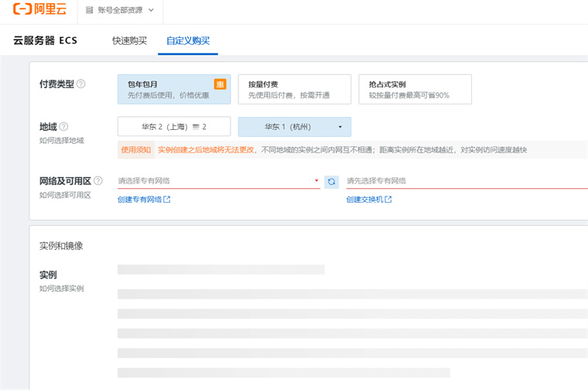Image resolution: width=588 pixels, height=390 pixels.
Task: Switch to the 自定义购买 tab
Action: (x=188, y=40)
